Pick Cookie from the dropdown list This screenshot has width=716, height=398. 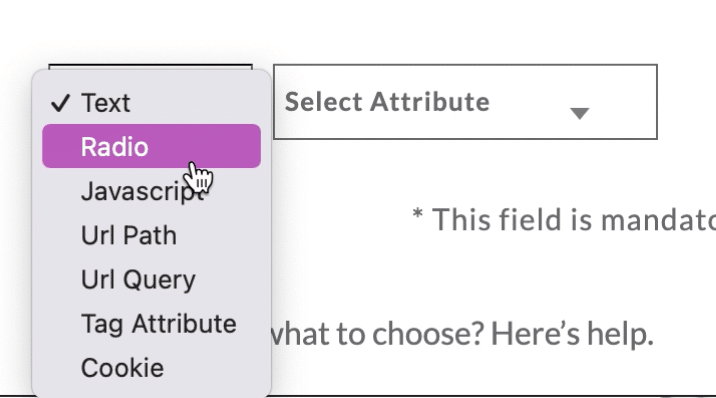pyautogui.click(x=151, y=368)
